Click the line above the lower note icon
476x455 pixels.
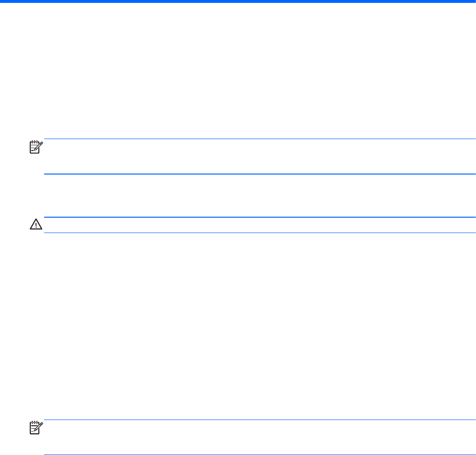tap(259, 420)
